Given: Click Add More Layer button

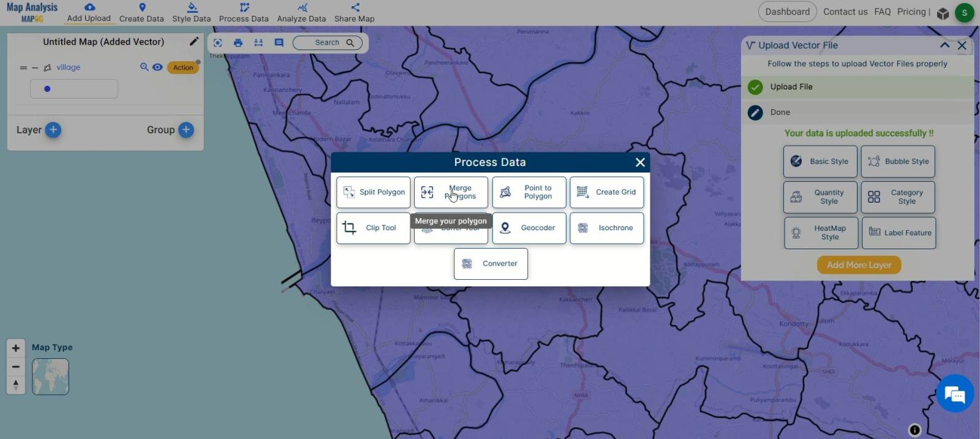Looking at the screenshot, I should pos(859,265).
